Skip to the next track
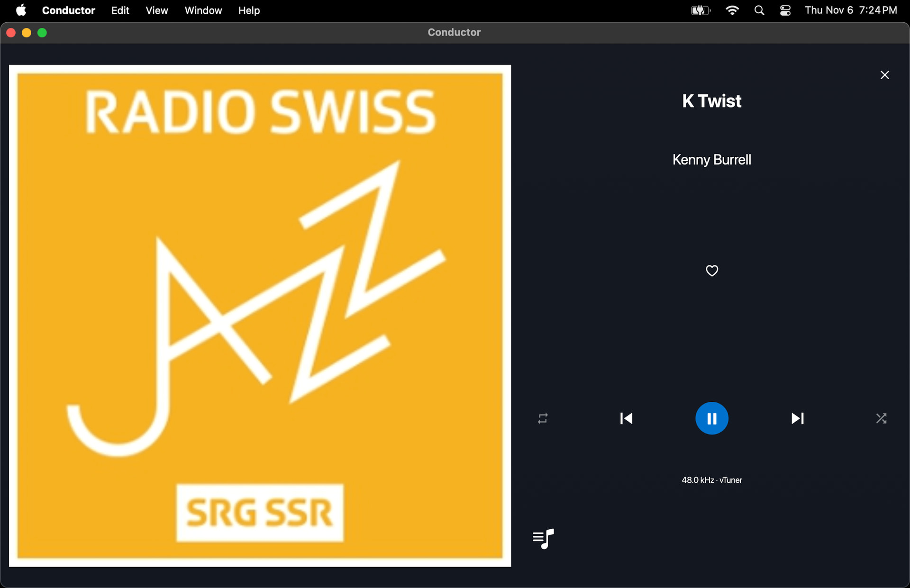The image size is (910, 588). click(x=797, y=418)
